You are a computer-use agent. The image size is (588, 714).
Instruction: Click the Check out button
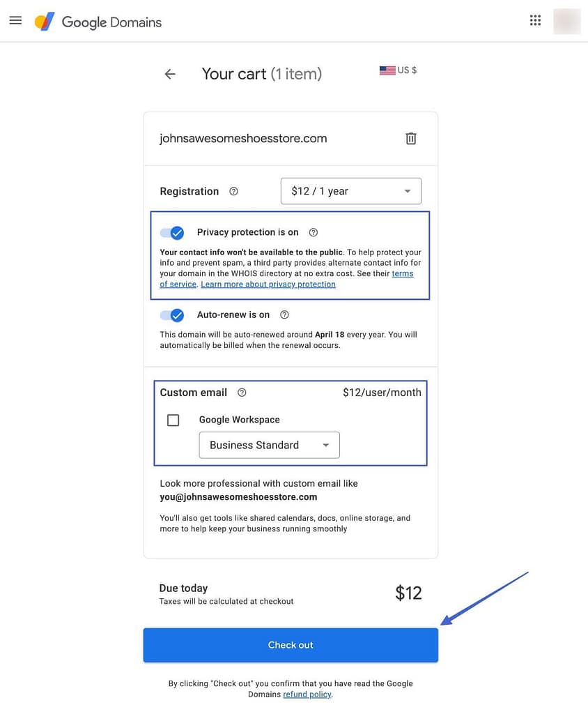click(291, 645)
